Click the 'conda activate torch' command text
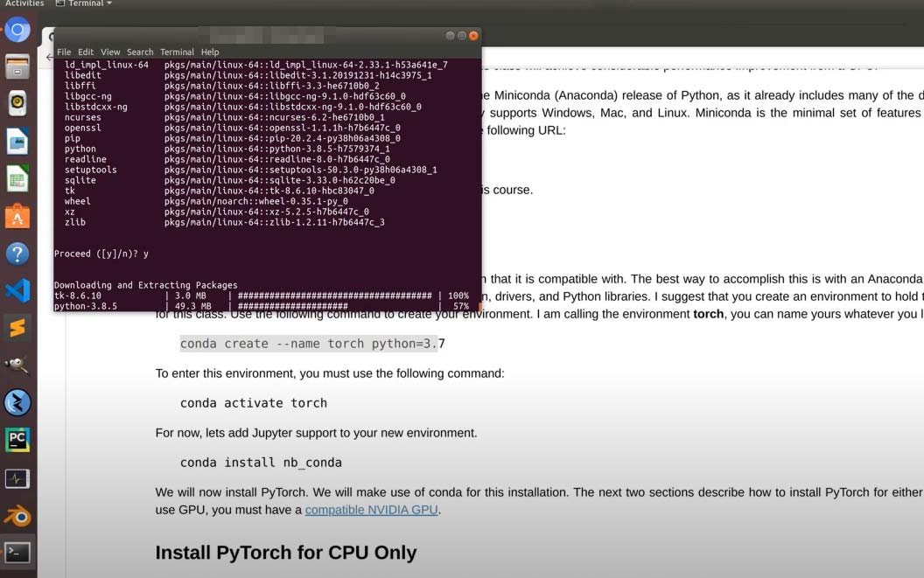The width and height of the screenshot is (924, 578). [x=254, y=403]
